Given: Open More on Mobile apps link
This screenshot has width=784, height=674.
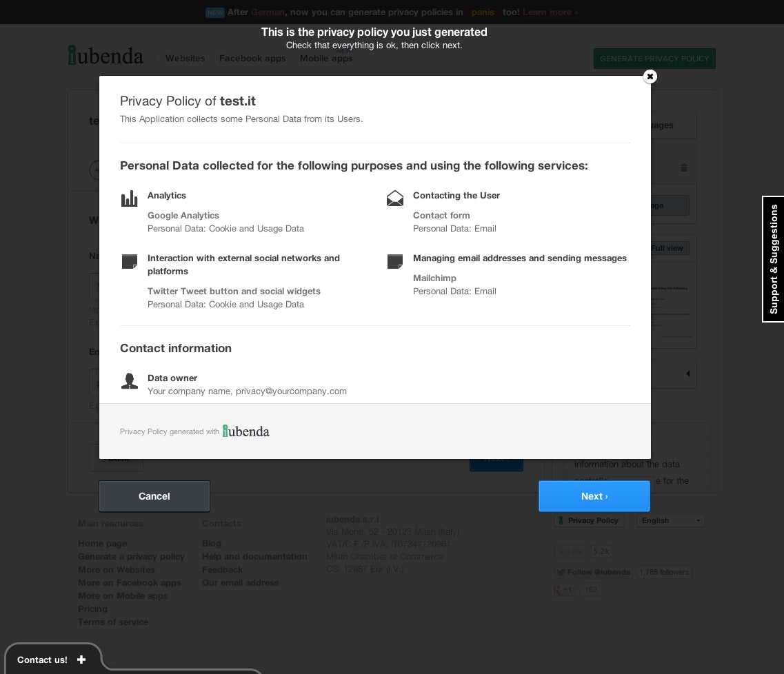Looking at the screenshot, I should coord(123,595).
